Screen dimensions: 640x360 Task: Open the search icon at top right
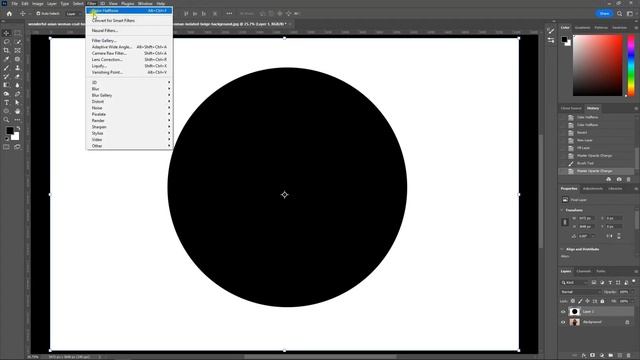[x=620, y=13]
